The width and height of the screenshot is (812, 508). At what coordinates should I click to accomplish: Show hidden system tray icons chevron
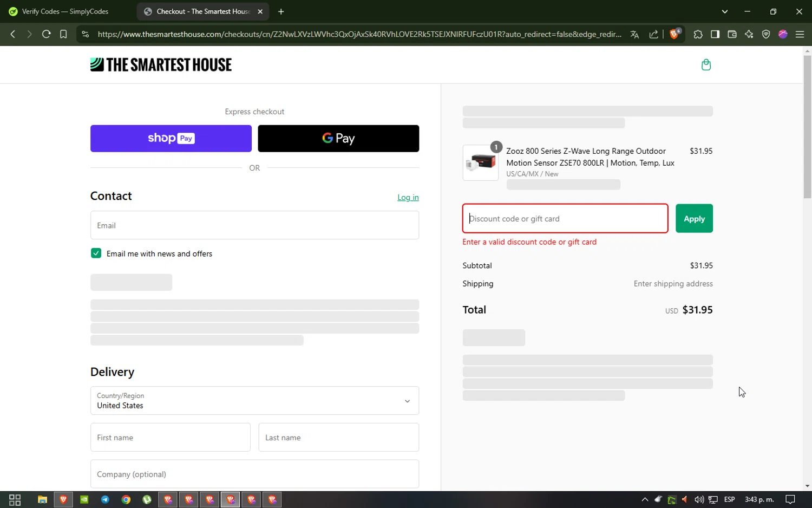[645, 500]
